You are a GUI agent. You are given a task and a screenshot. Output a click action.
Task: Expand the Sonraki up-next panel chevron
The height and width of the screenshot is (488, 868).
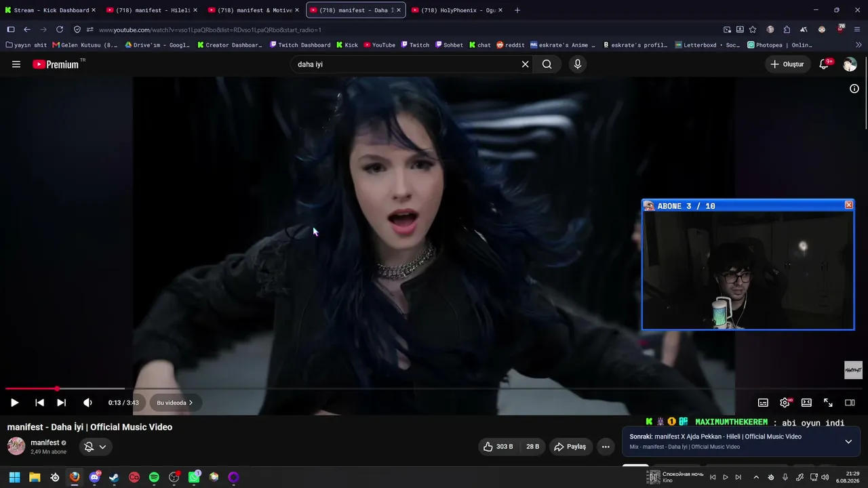click(848, 441)
